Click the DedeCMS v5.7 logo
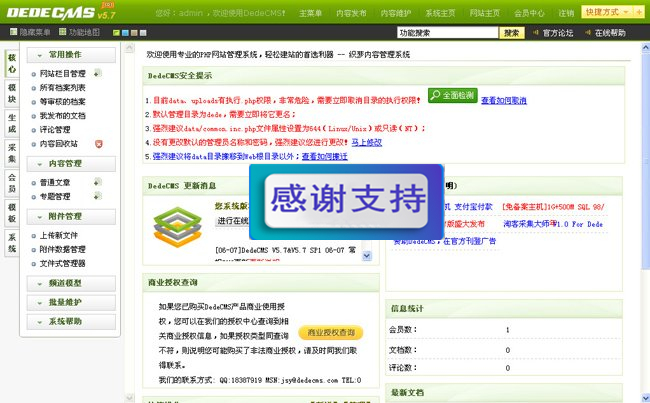650x403 pixels. pos(61,12)
